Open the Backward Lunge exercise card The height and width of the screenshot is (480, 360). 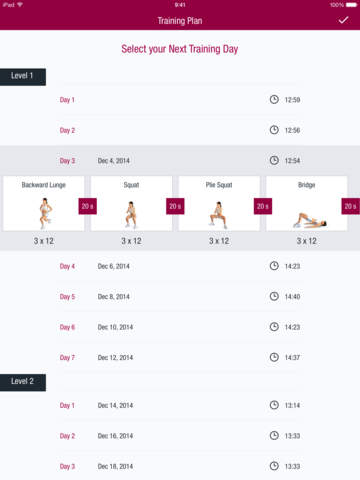[x=44, y=204]
